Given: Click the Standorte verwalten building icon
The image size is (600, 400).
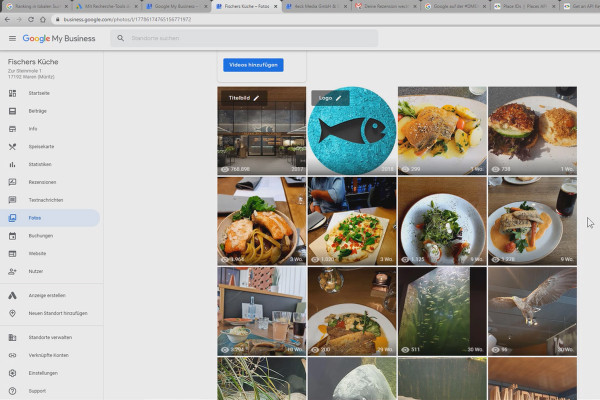Looking at the screenshot, I should [x=12, y=337].
